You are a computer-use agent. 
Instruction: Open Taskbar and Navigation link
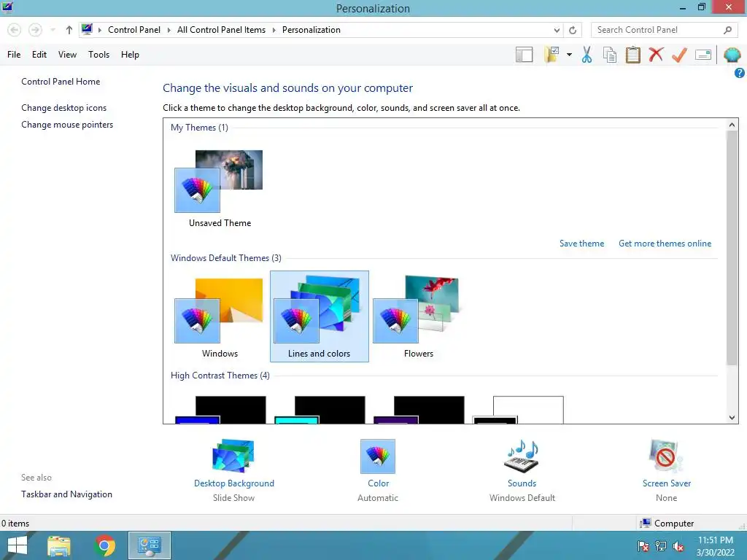click(x=66, y=494)
